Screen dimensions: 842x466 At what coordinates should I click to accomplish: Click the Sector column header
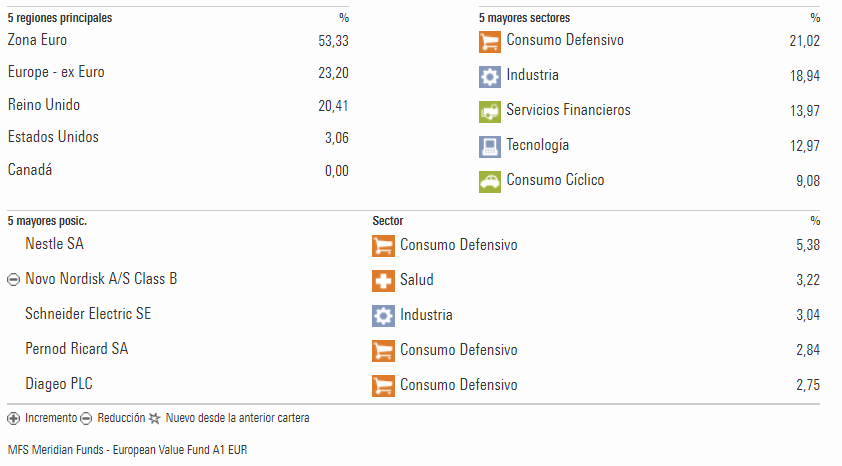(x=388, y=221)
